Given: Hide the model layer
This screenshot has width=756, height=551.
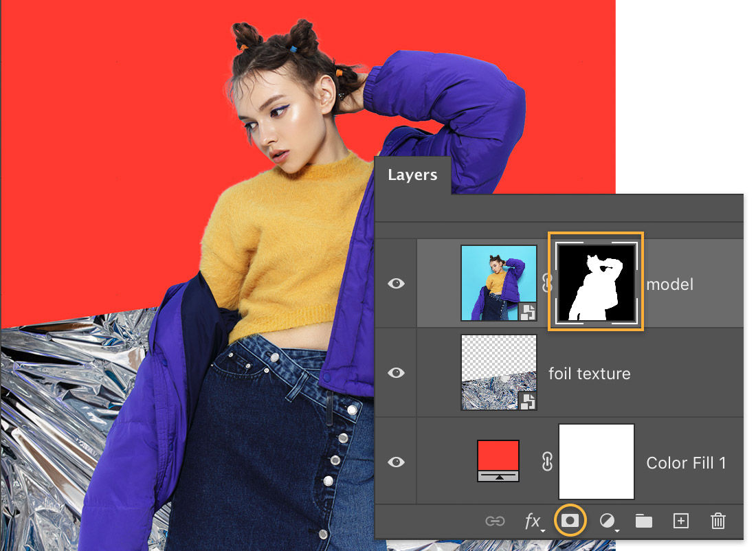Looking at the screenshot, I should coord(396,283).
